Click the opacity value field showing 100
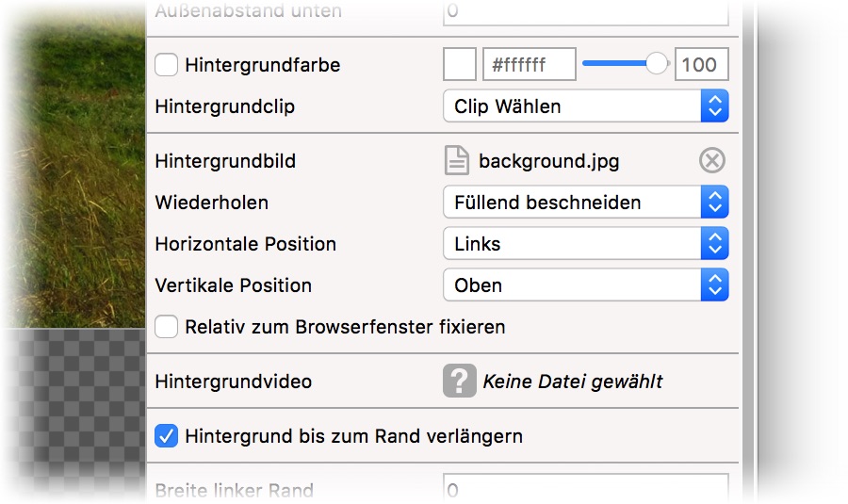Screen dimensions: 848x504 click(x=701, y=65)
